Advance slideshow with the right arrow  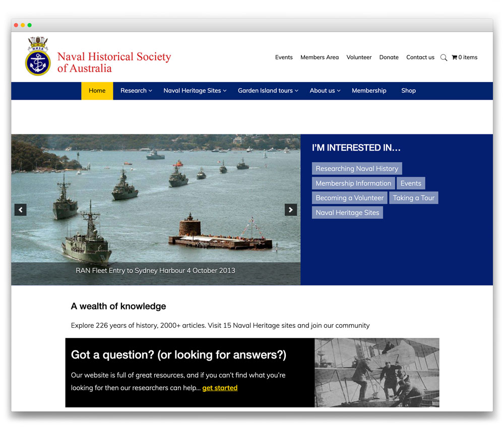pyautogui.click(x=291, y=209)
